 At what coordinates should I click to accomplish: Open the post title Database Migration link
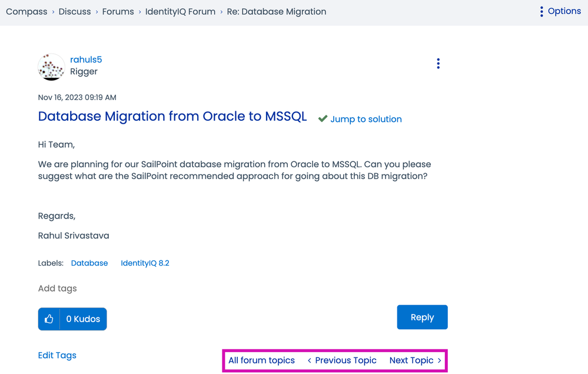pyautogui.click(x=172, y=116)
